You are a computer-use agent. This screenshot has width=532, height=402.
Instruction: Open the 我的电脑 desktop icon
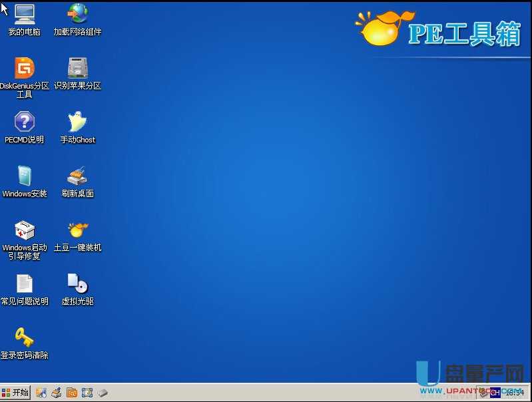tap(24, 15)
